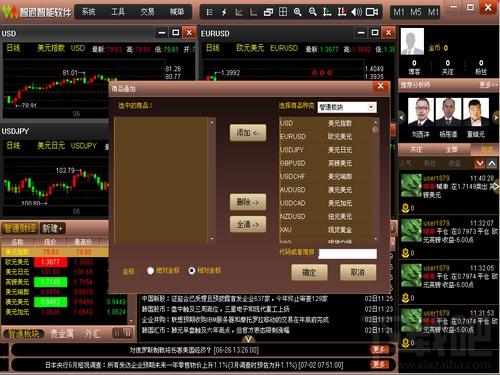Screen dimensions: 500x375
Task: Click the arrow beside the 11:40:28 feed post
Action: tap(496, 186)
